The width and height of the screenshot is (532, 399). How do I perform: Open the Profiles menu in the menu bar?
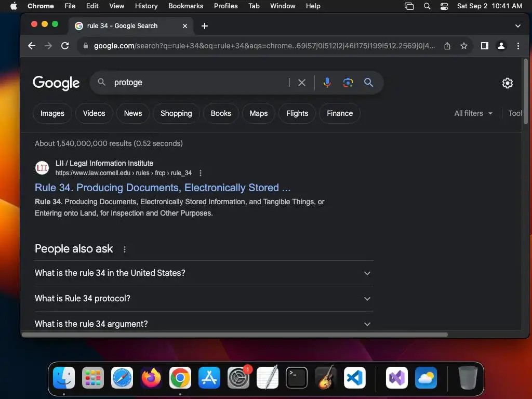[x=225, y=6]
